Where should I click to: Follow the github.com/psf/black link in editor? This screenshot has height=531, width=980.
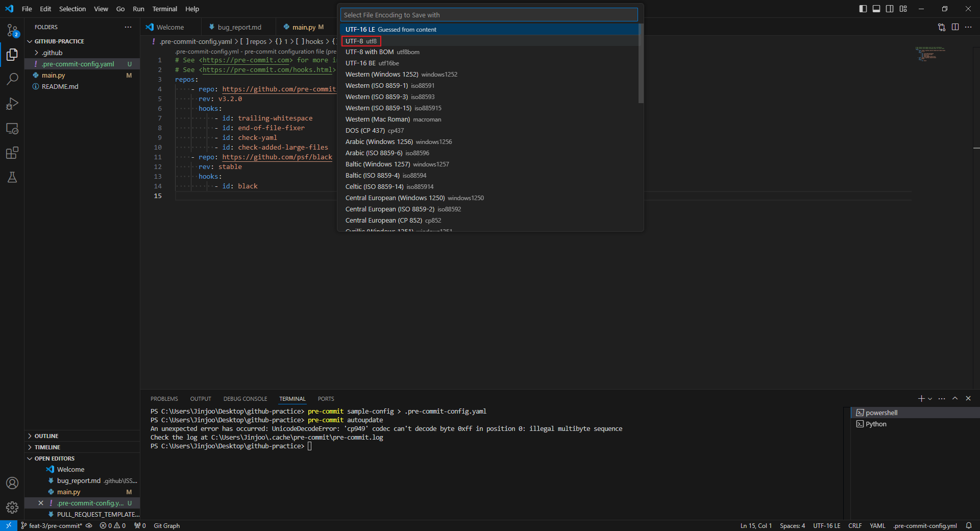(x=277, y=157)
